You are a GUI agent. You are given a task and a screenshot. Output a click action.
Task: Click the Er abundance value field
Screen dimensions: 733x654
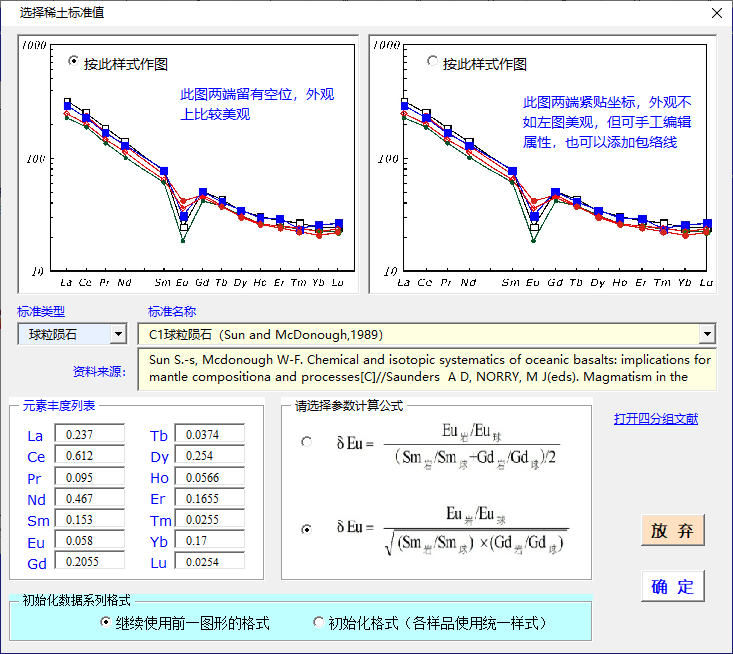(x=209, y=497)
